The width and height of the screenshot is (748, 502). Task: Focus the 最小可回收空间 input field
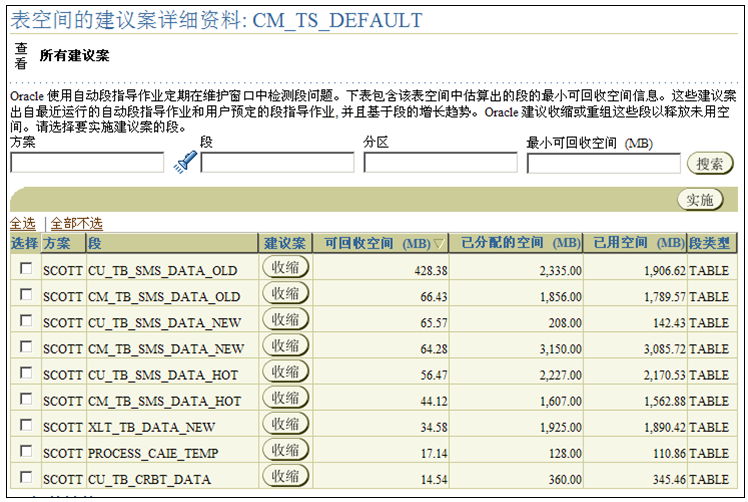(603, 163)
